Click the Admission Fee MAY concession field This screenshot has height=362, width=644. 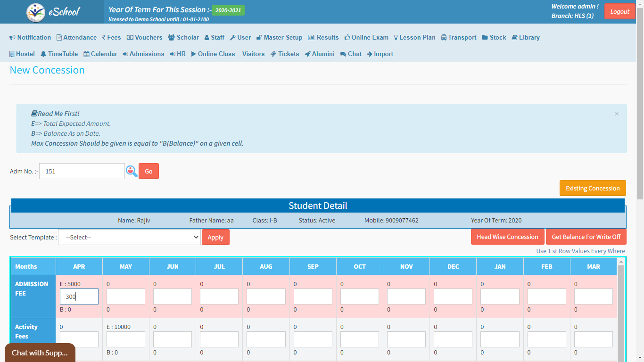(125, 296)
